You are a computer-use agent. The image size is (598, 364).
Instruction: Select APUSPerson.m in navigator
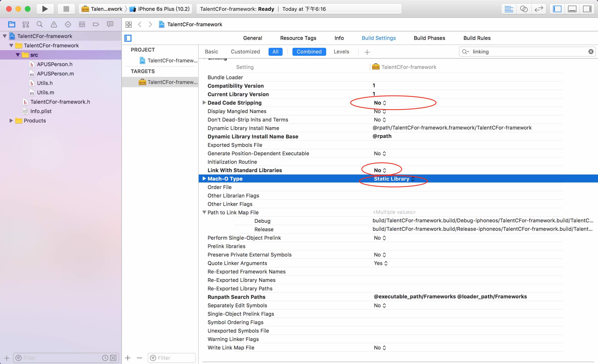click(55, 74)
